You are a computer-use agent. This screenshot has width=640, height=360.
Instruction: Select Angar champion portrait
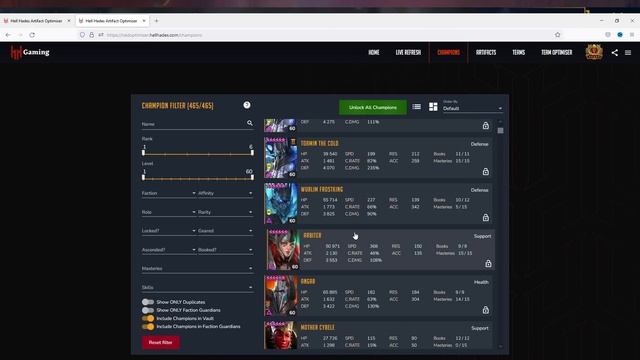point(280,296)
